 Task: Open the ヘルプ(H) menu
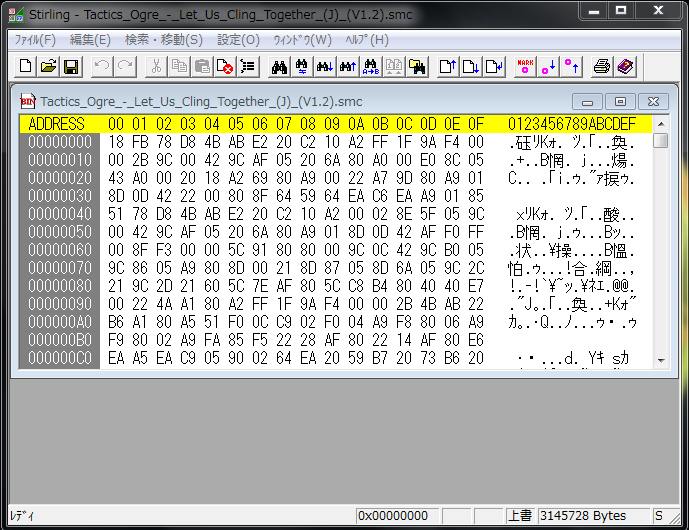point(367,40)
